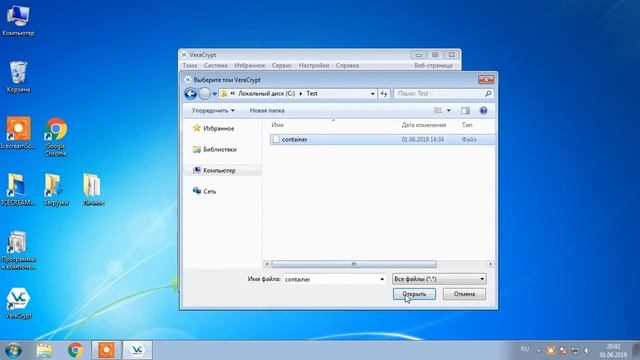Click the RU language indicator

tap(525, 349)
